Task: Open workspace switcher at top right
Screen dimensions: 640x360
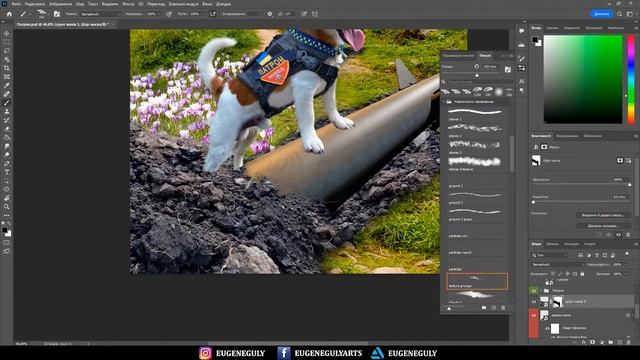Action: pos(630,14)
